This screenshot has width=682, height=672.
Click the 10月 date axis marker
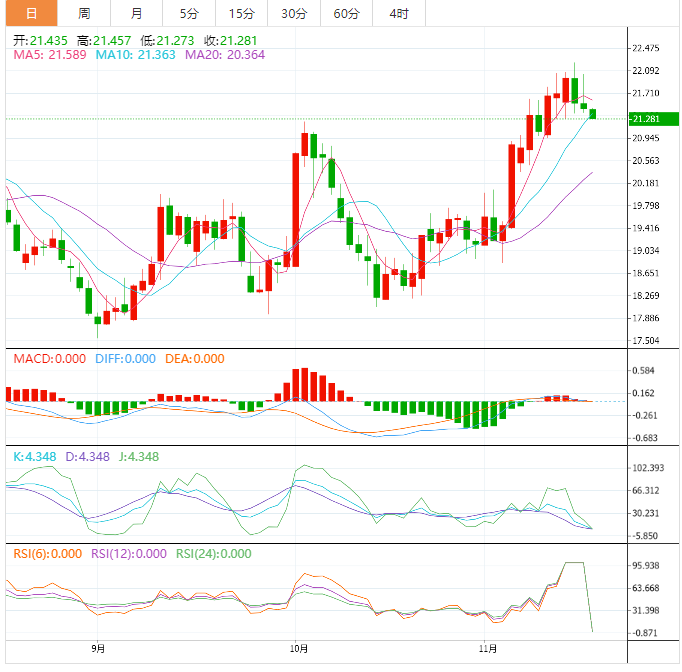click(296, 649)
